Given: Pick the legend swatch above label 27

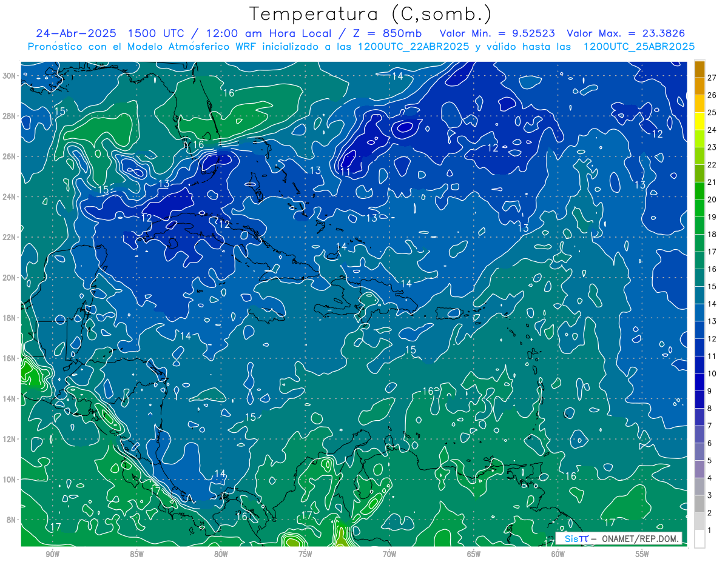Looking at the screenshot, I should click(x=699, y=69).
